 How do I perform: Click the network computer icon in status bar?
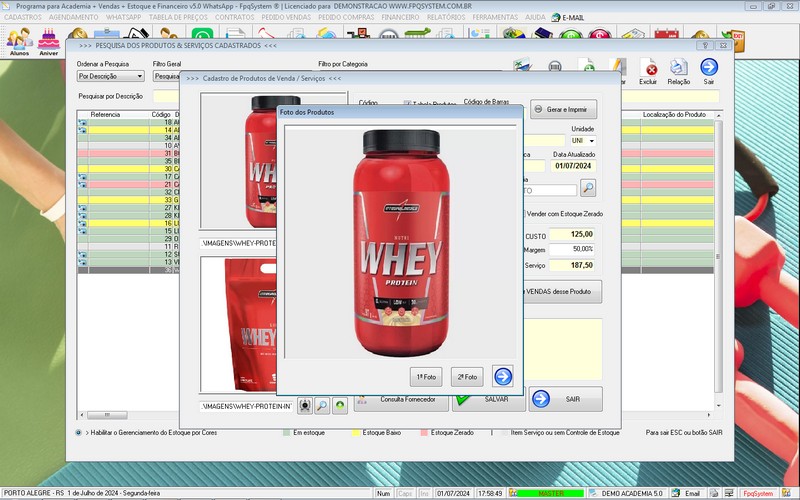click(729, 493)
